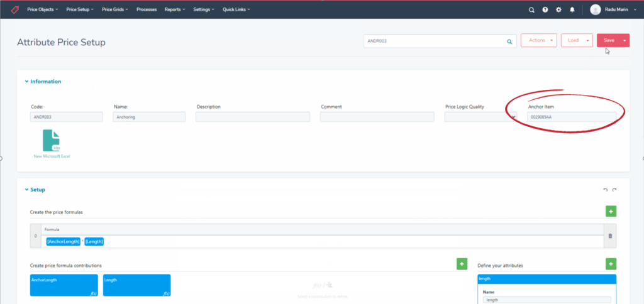Add a new attribute with green plus
The image size is (644, 304).
pos(611,264)
